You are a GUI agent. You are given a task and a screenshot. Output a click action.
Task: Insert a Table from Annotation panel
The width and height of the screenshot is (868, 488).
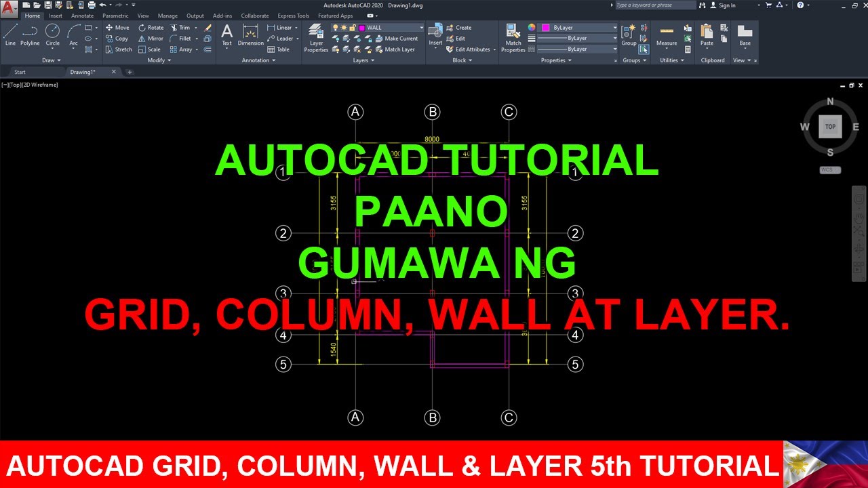[x=278, y=49]
